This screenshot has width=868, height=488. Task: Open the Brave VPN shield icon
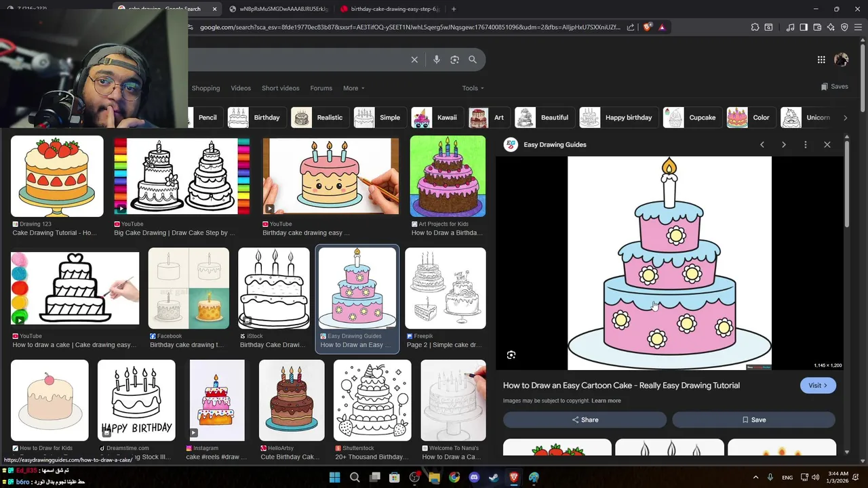coord(844,27)
